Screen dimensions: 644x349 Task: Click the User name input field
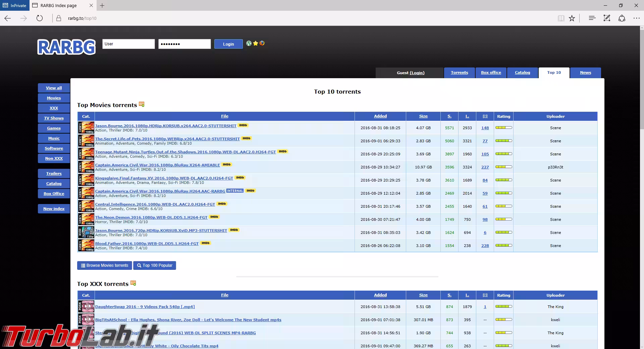click(x=129, y=44)
